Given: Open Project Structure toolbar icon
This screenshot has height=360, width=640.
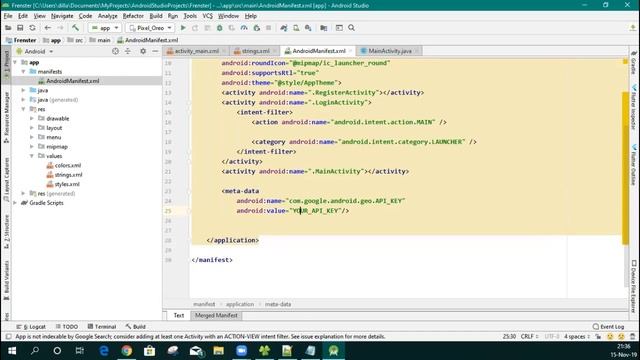Looking at the screenshot, I should pos(324,28).
